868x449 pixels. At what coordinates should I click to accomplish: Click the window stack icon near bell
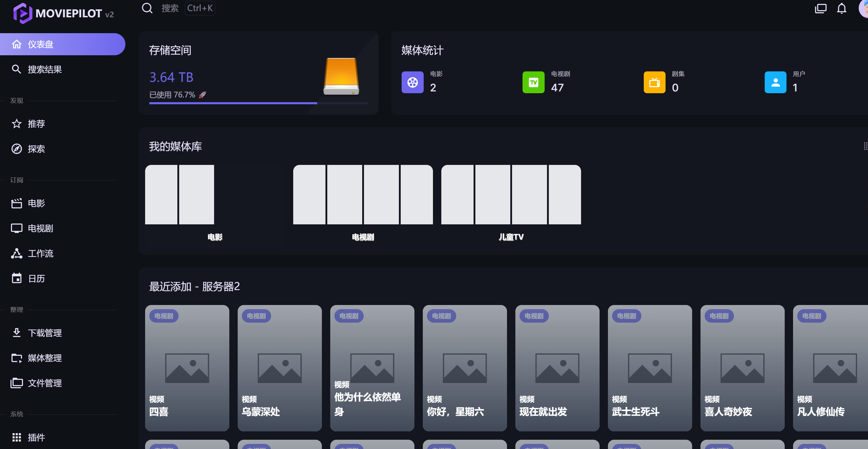(x=820, y=8)
